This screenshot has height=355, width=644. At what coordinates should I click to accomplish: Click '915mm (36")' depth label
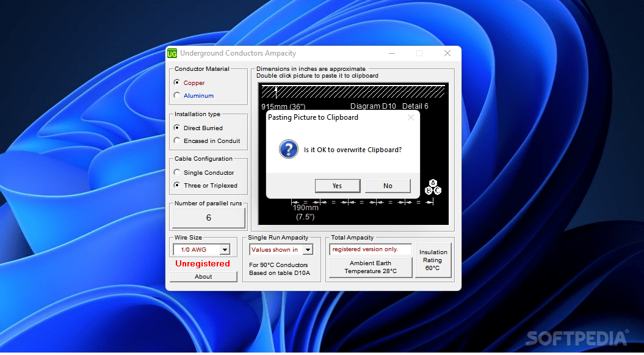pyautogui.click(x=283, y=107)
